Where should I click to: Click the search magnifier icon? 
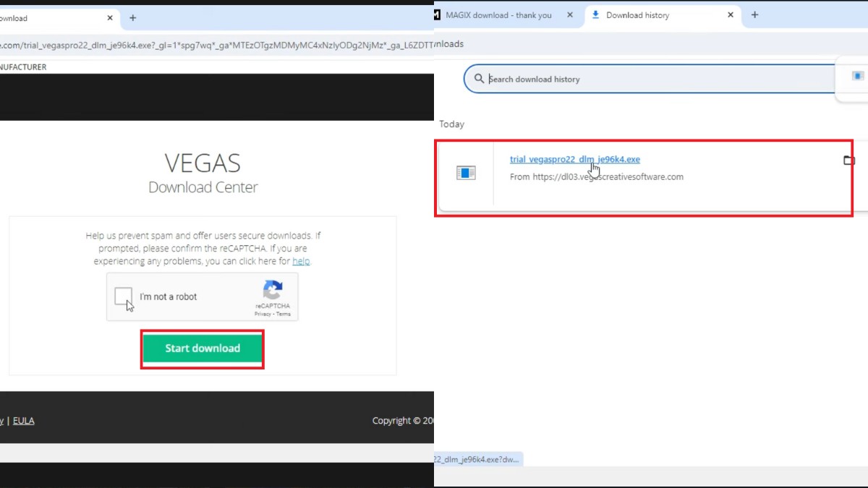479,79
